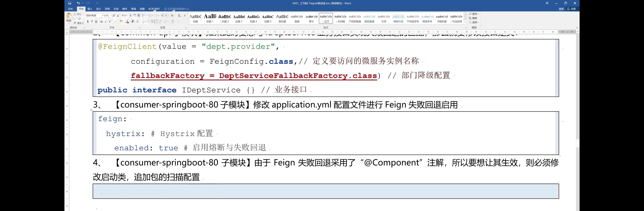Toggle Strikethrough formatting
Screen dimensions: 644x211
tap(102, 22)
